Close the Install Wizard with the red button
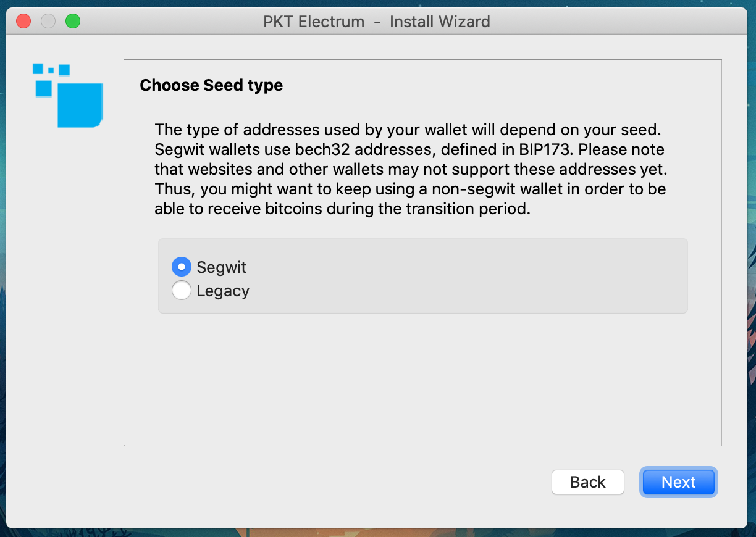The image size is (756, 537). coord(23,22)
